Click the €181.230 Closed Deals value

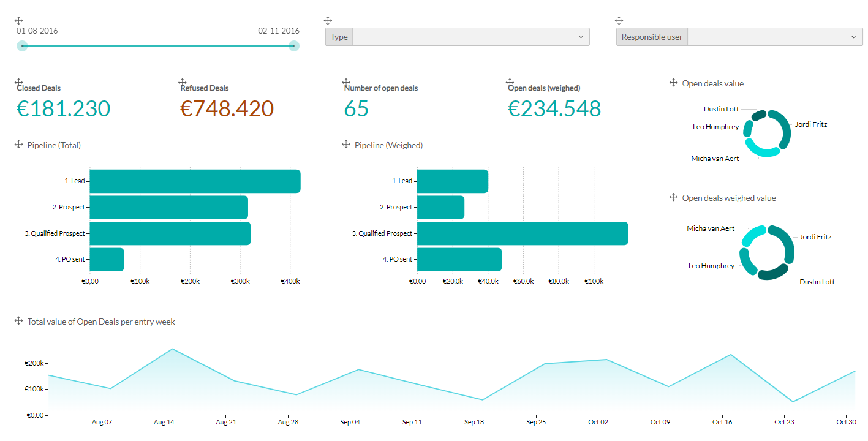pos(64,108)
